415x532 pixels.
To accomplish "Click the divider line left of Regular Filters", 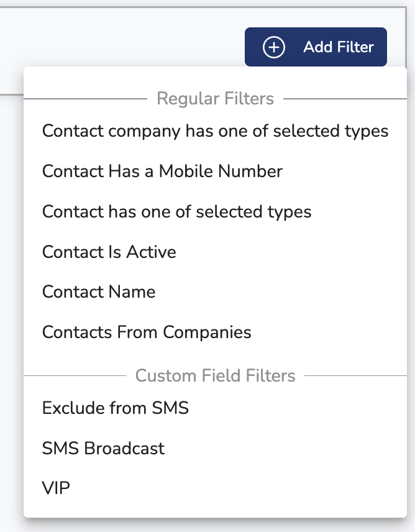I will (84, 98).
